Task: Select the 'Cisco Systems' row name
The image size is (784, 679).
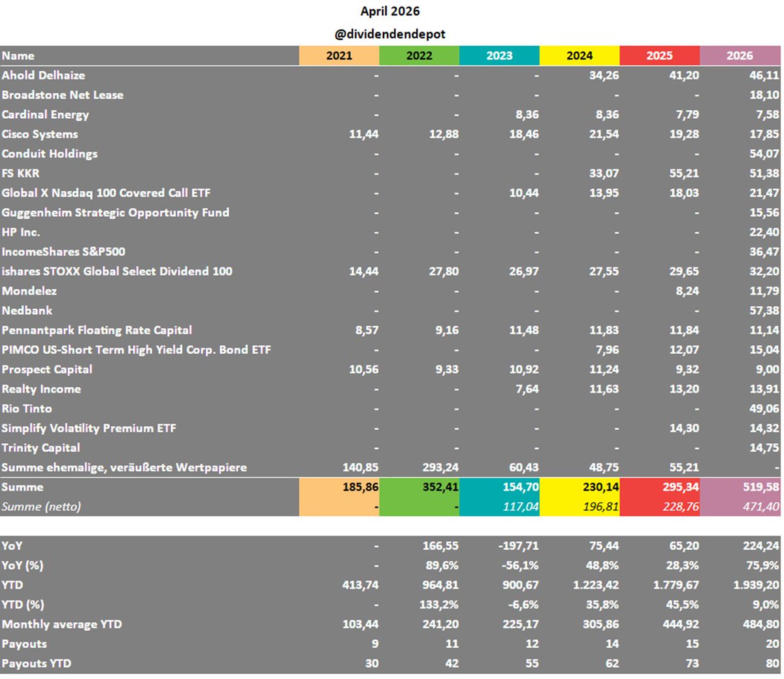Action: coord(40,134)
